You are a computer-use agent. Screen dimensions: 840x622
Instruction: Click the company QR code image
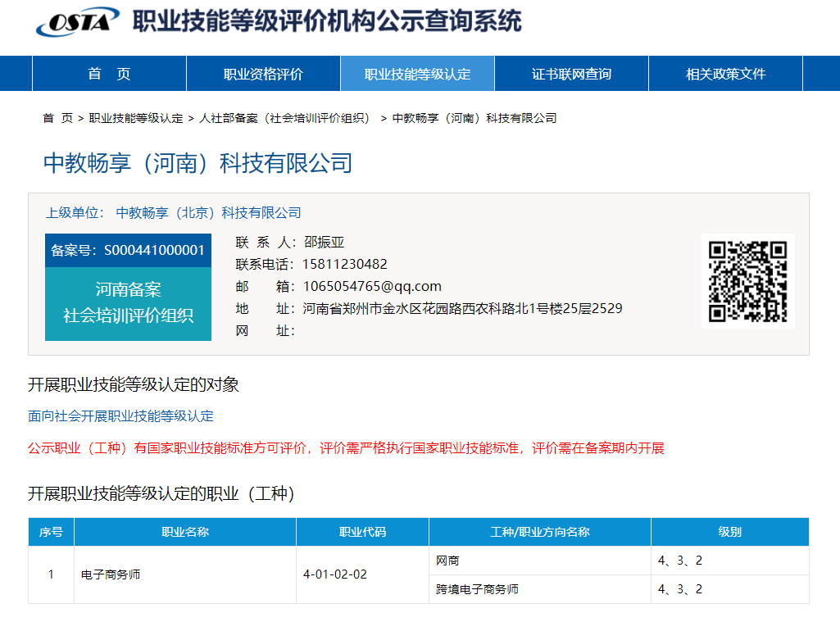(748, 281)
